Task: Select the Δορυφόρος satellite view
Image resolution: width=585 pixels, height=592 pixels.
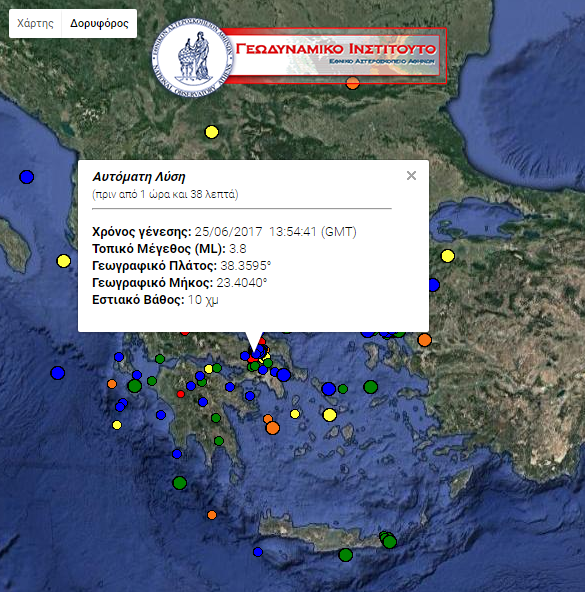Action: 99,23
